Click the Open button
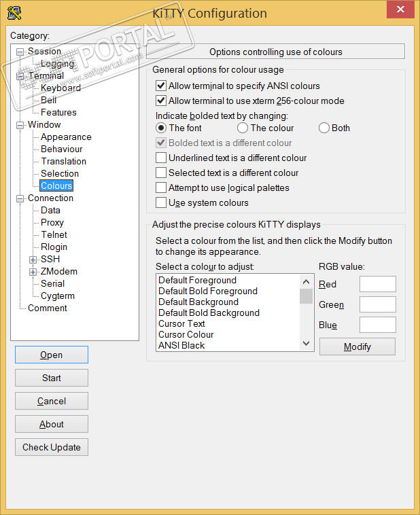Image resolution: width=420 pixels, height=515 pixels. [x=52, y=355]
